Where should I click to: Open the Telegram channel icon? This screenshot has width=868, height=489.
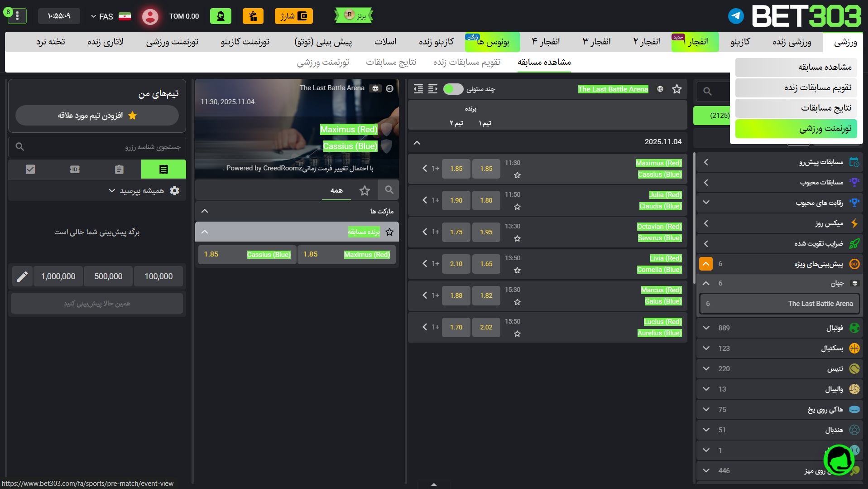tap(736, 16)
